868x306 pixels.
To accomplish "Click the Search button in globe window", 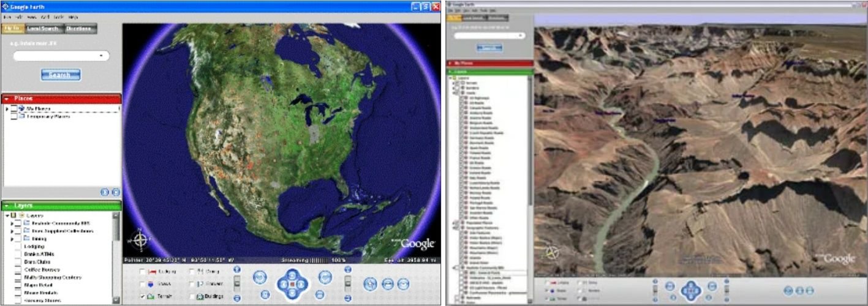I will [x=61, y=75].
